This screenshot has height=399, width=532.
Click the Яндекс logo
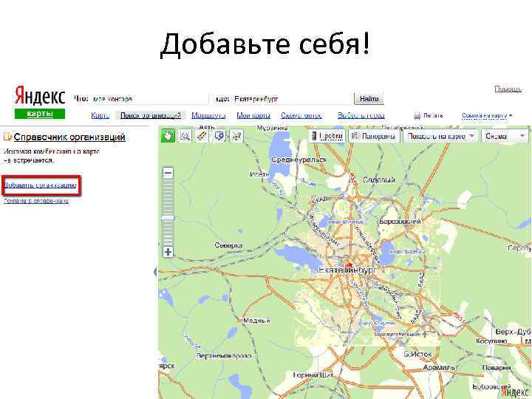[x=40, y=95]
